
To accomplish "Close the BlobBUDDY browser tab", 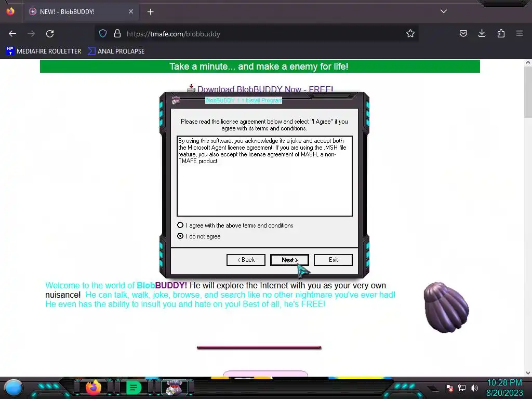I will pos(131,11).
